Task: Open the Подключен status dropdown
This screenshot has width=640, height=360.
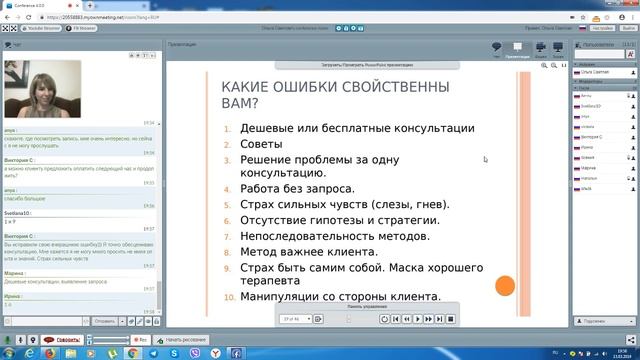Action: coord(604,322)
